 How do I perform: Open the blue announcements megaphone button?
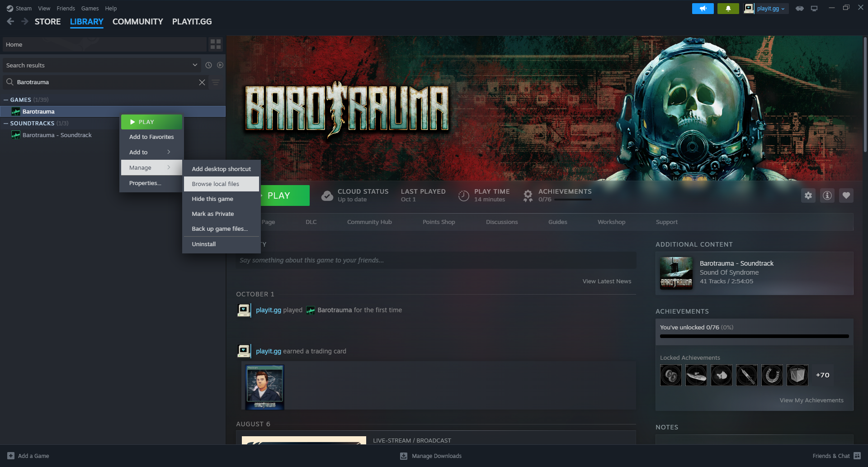coord(703,9)
